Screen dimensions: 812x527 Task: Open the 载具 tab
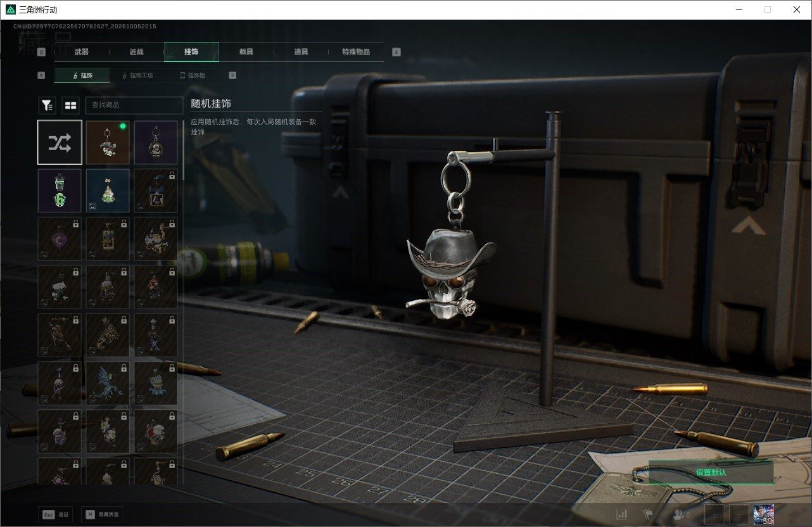click(x=246, y=52)
